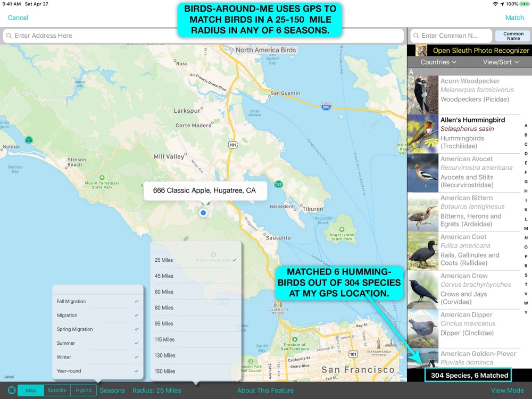Click the Enter Common Name search field
Viewport: 532px width, 399px height.
(x=451, y=36)
